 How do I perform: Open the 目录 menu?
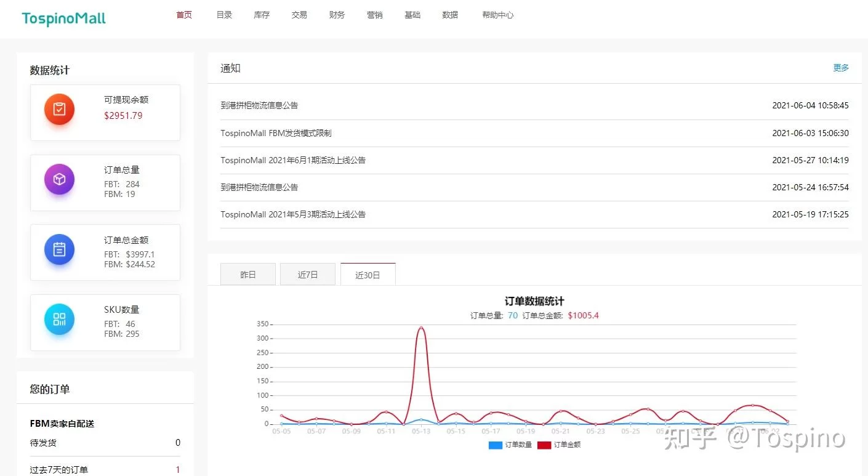[224, 15]
